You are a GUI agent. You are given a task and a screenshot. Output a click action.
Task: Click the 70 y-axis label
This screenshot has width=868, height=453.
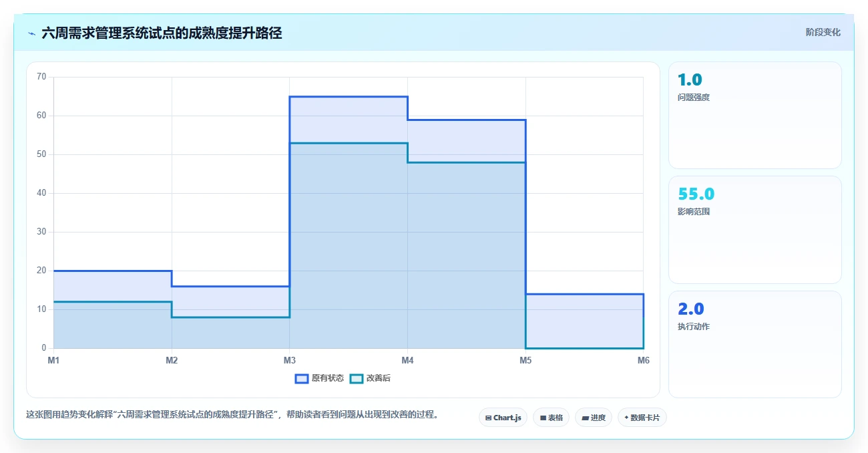pyautogui.click(x=41, y=77)
